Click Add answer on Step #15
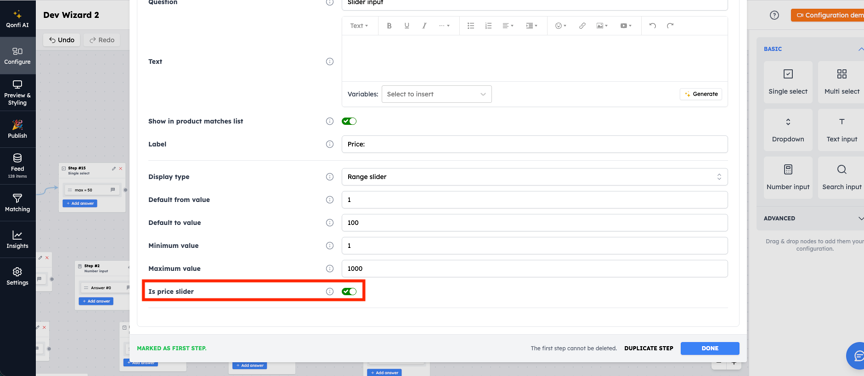 pos(80,203)
